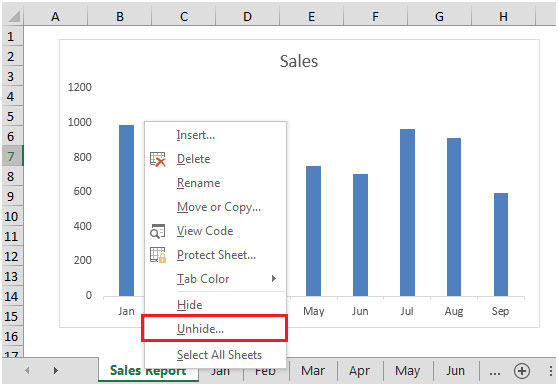
Task: Switch to the Jun sheet tab
Action: pyautogui.click(x=456, y=371)
